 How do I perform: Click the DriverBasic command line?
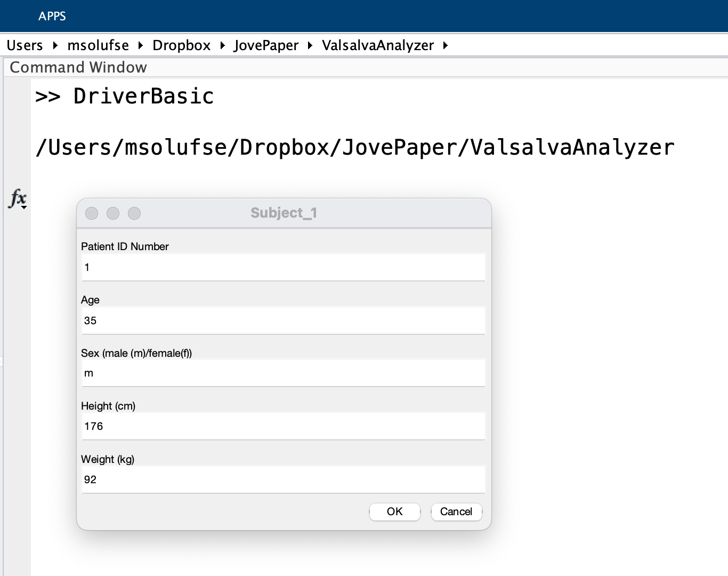pyautogui.click(x=125, y=96)
